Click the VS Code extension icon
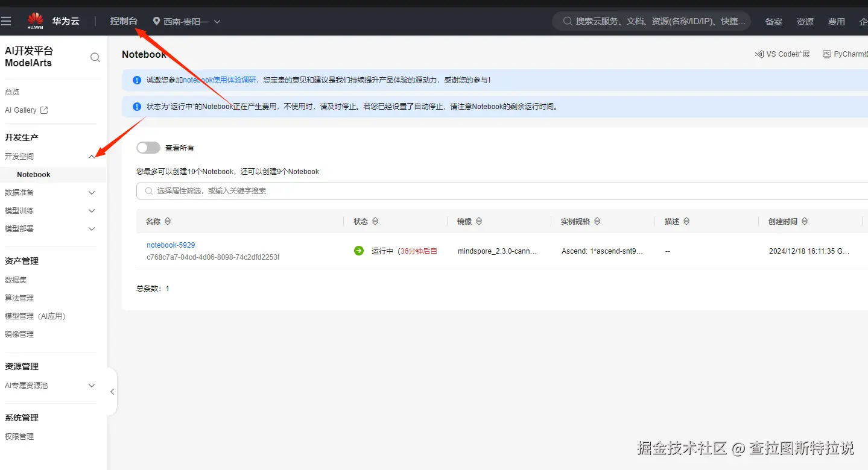 pyautogui.click(x=759, y=54)
